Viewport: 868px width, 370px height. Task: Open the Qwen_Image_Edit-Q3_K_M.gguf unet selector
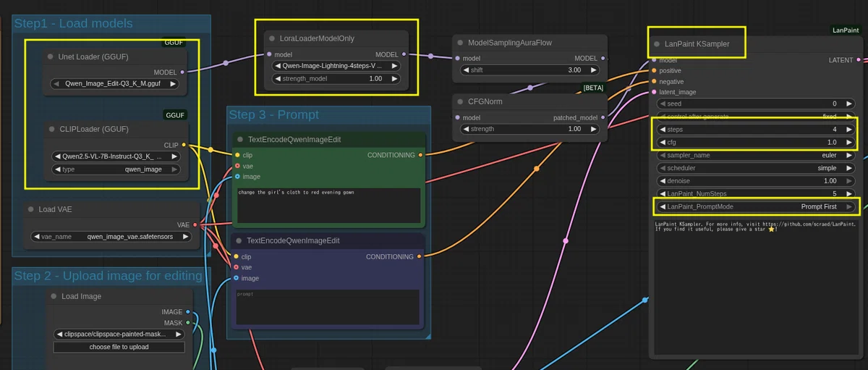click(116, 83)
